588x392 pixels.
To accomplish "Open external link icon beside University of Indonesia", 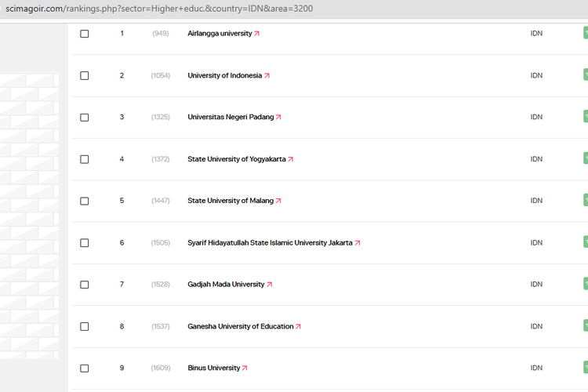I will pyautogui.click(x=267, y=75).
